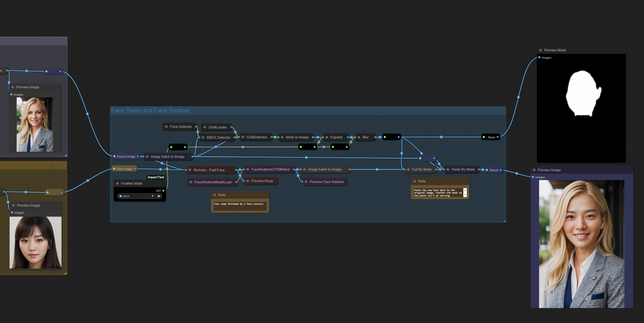This screenshot has width=644, height=323.
Task: Click the note text starting 'Paste the new face back'
Action: pos(438,193)
